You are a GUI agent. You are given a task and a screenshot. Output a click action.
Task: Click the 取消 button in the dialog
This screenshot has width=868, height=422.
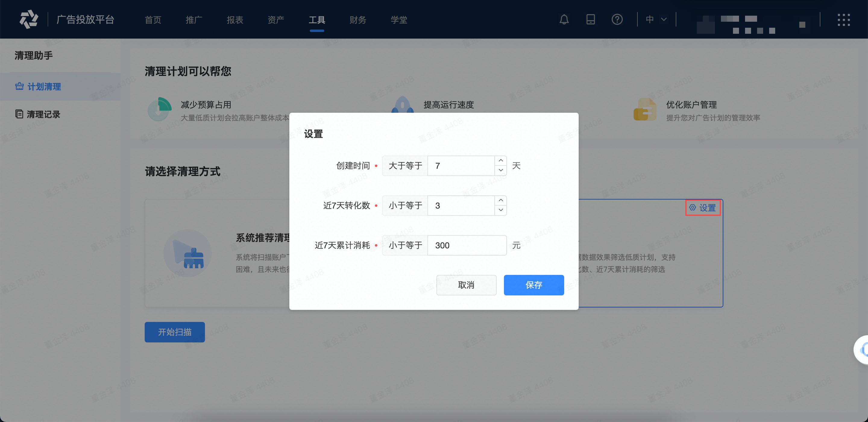(x=466, y=285)
